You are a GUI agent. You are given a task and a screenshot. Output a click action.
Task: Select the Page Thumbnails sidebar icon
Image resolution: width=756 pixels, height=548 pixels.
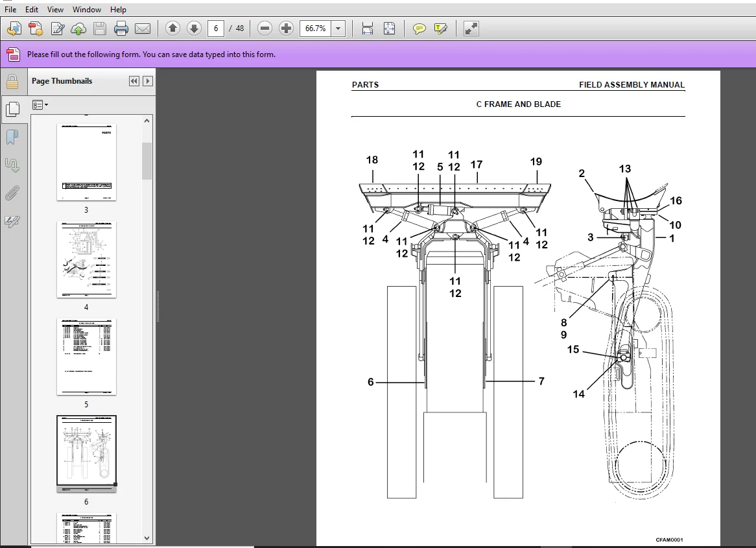click(12, 109)
